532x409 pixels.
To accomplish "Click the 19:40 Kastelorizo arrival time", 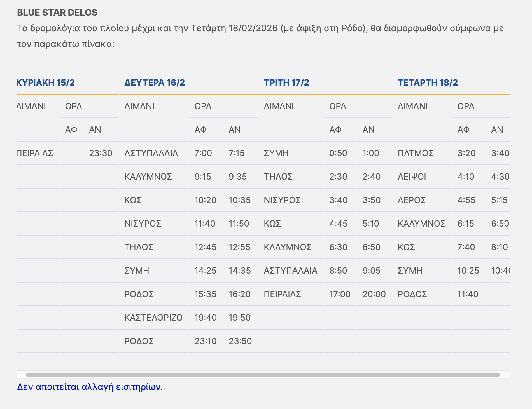I will pyautogui.click(x=206, y=318).
